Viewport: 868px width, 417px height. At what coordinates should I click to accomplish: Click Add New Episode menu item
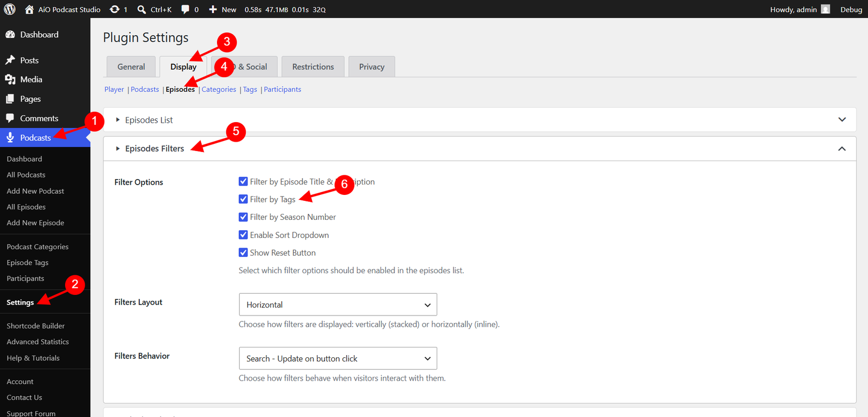pos(35,223)
